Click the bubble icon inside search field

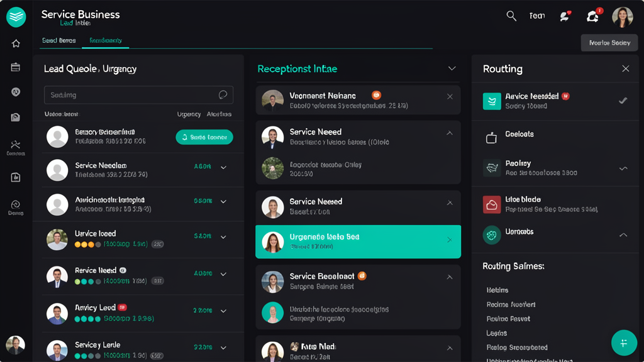pos(223,95)
